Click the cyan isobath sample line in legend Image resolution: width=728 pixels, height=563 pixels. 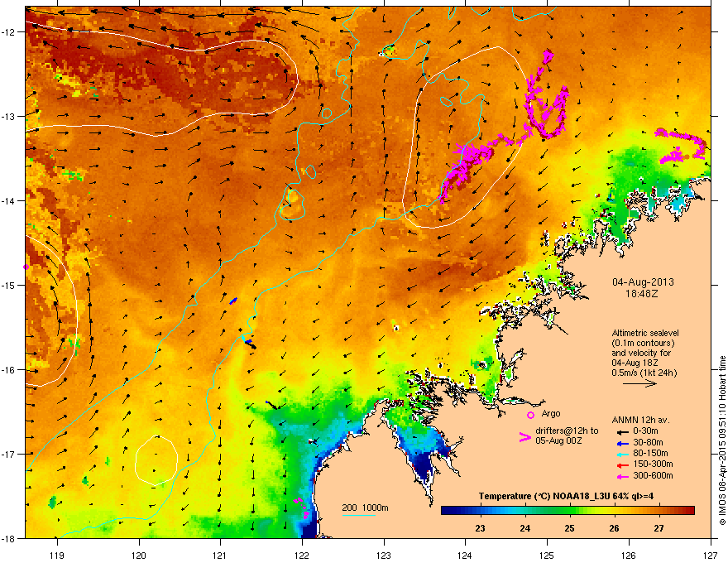pyautogui.click(x=358, y=515)
